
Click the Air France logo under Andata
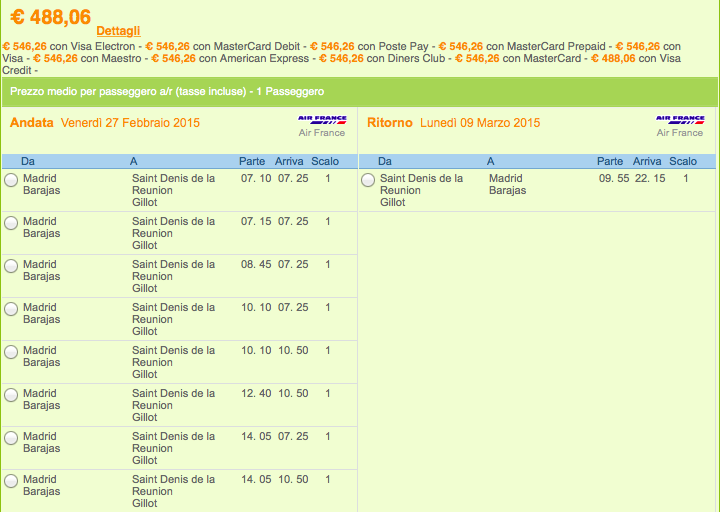[322, 120]
